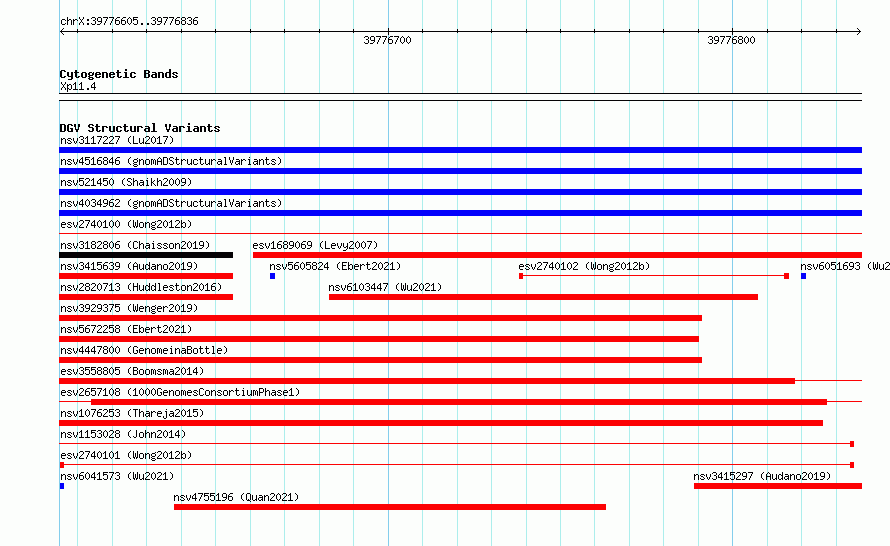Click the nsv1153028 (John2014) label
Viewport: 890px width, 546px height.
tap(123, 434)
